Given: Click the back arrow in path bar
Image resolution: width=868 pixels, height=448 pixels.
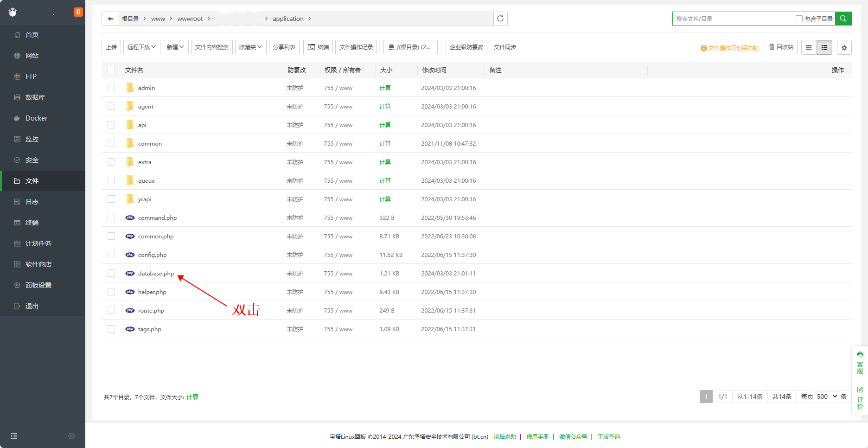Looking at the screenshot, I should [110, 19].
